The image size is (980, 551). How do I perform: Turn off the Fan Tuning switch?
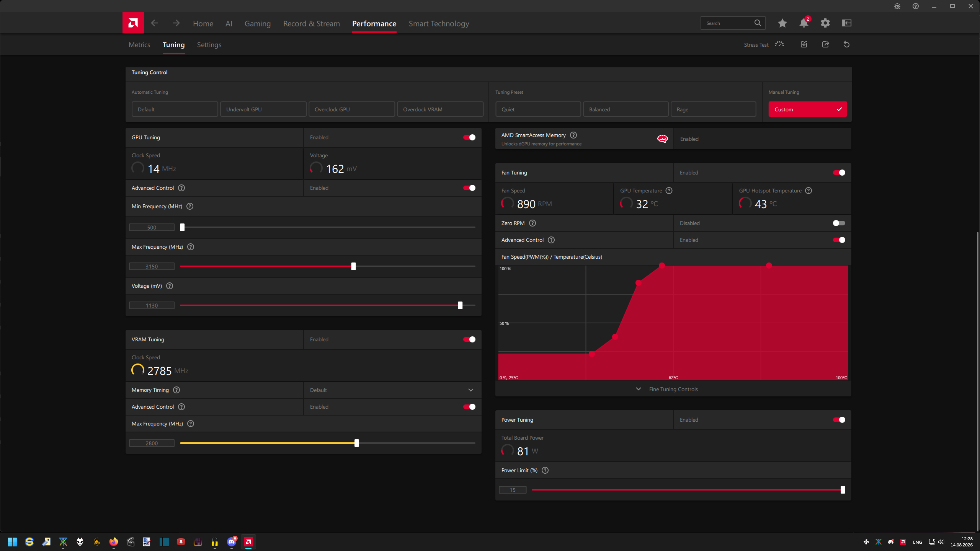[x=839, y=173]
